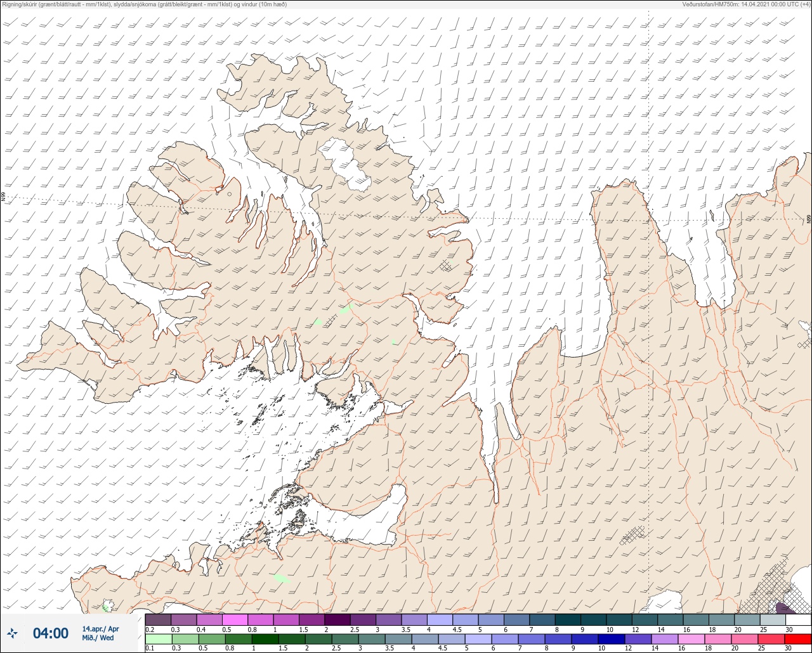Click the green precipitation patch near bottom coast
Image resolution: width=812 pixels, height=653 pixels.
[281, 578]
